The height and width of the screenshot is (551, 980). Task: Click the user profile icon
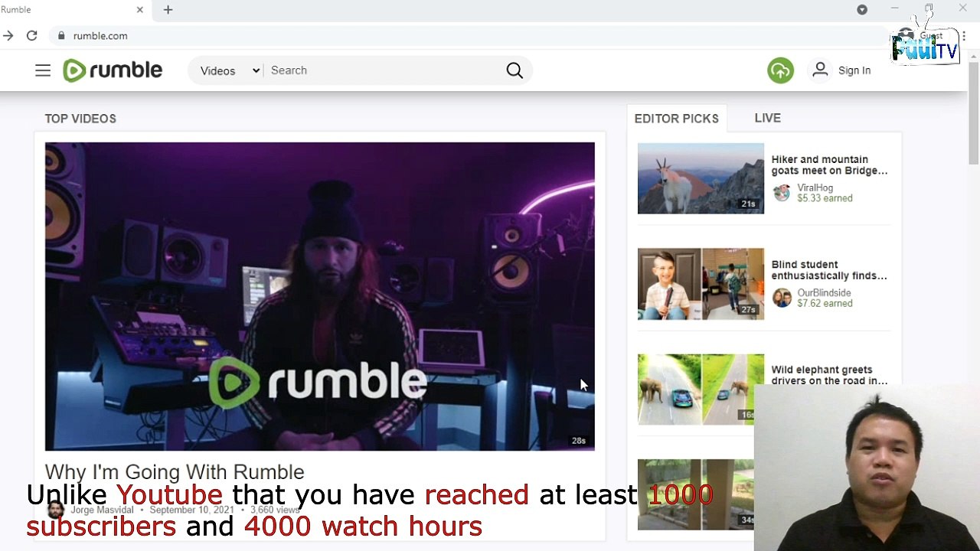[820, 70]
